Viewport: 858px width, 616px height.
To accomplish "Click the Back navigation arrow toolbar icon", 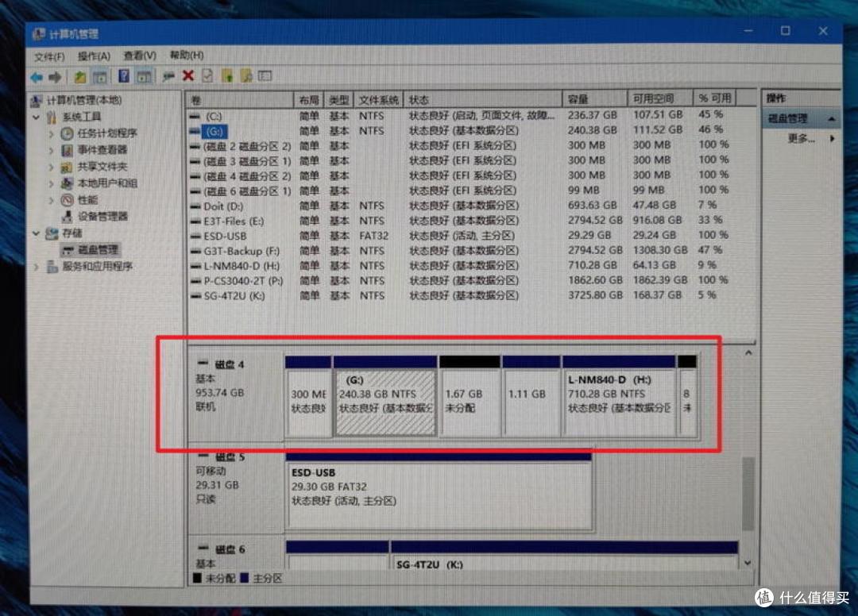I will 37,77.
